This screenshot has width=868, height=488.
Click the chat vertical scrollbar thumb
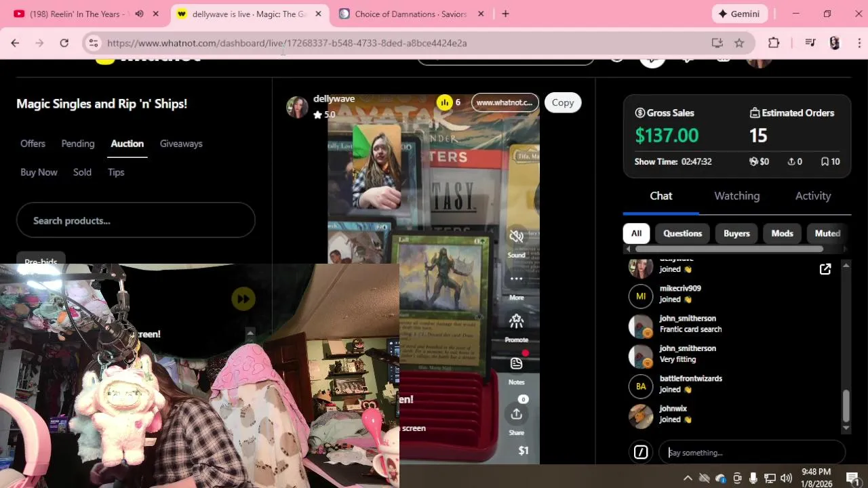(846, 406)
